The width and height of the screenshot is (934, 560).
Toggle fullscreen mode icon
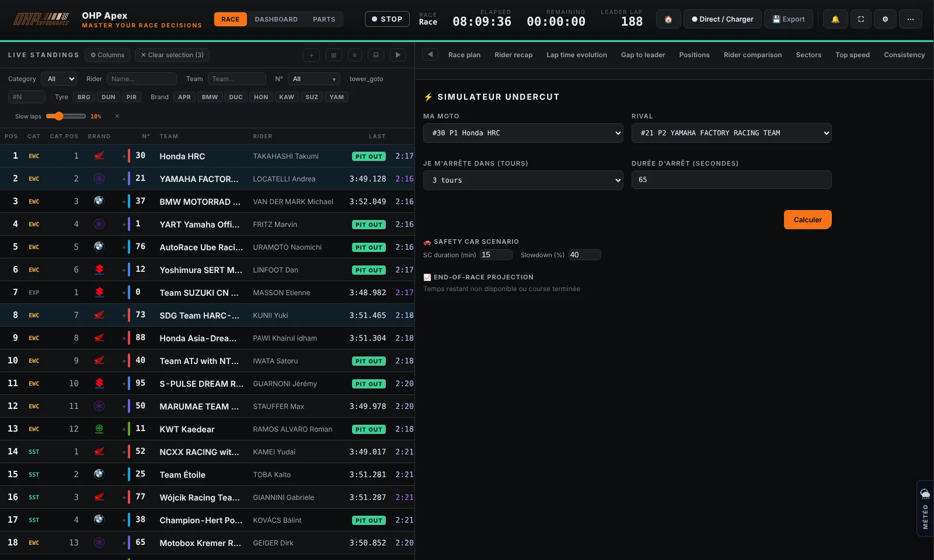click(x=860, y=19)
